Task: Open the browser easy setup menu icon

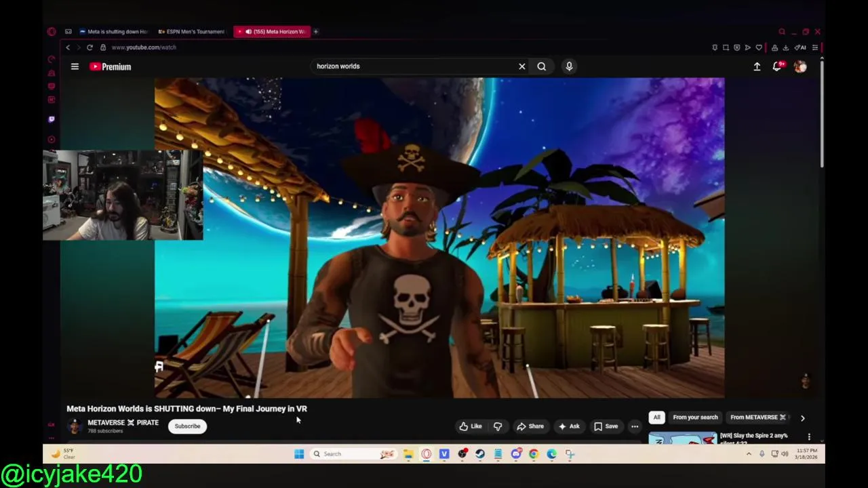Action: coord(815,47)
